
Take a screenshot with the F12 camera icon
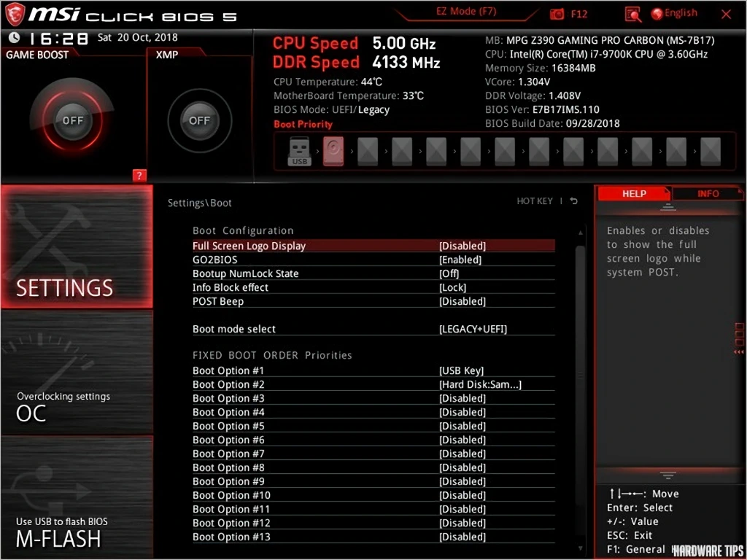(557, 15)
